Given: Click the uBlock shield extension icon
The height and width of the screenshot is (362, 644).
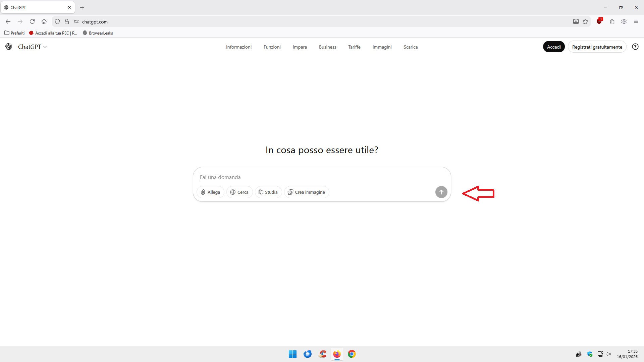Looking at the screenshot, I should (x=599, y=21).
